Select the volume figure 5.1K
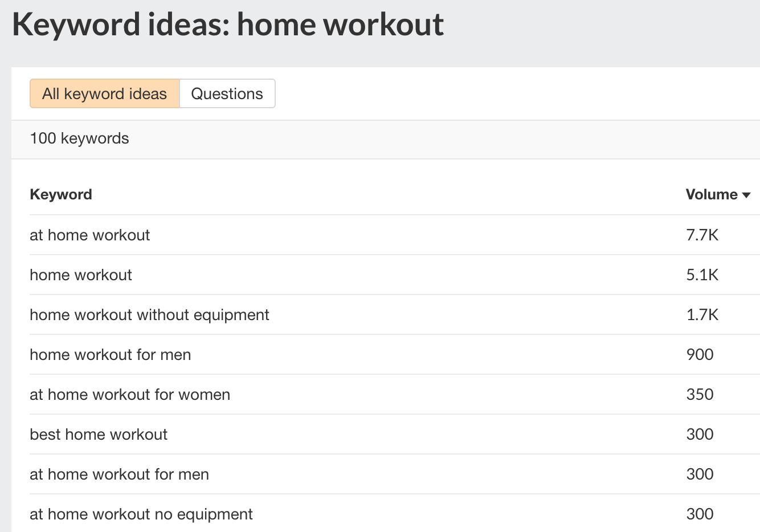 pyautogui.click(x=701, y=275)
